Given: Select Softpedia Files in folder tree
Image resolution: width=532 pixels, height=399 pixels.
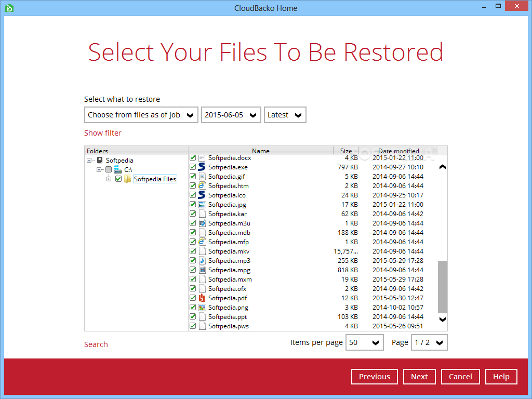Looking at the screenshot, I should (x=155, y=179).
